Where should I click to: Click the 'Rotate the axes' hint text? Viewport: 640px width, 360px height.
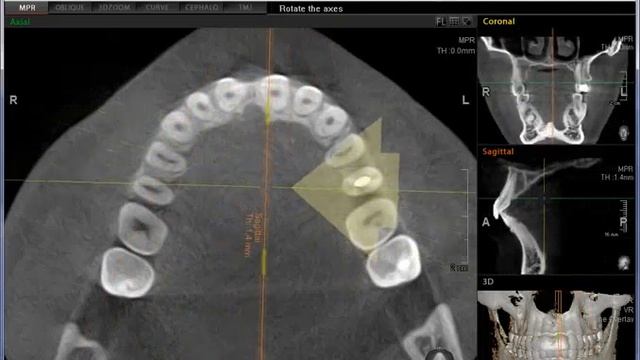311,9
